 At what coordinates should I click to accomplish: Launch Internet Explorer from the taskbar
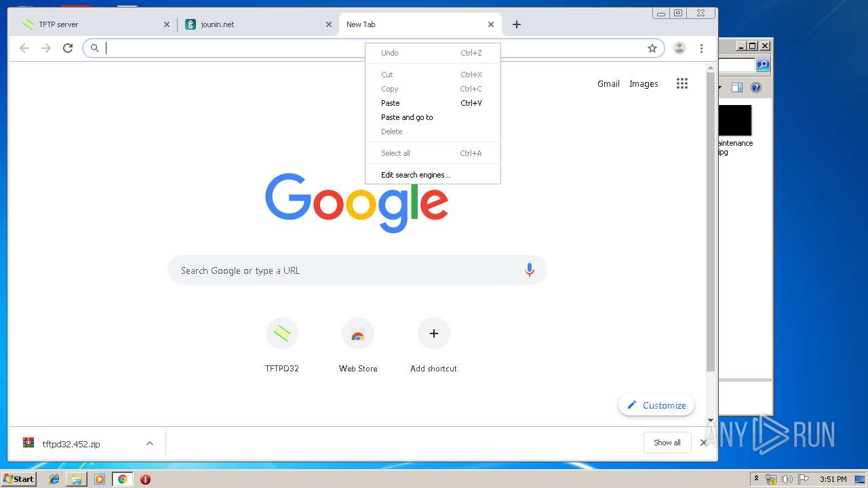coord(54,479)
